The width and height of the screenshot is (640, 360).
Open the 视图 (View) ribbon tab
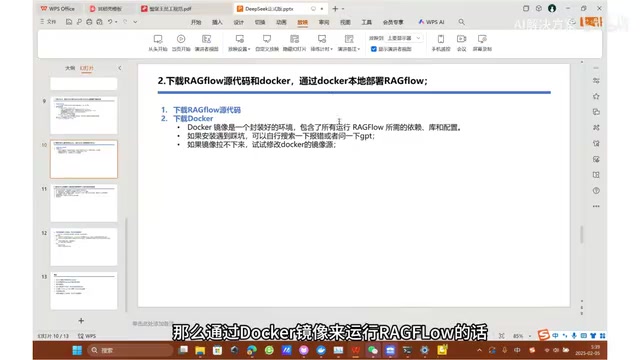pyautogui.click(x=345, y=22)
